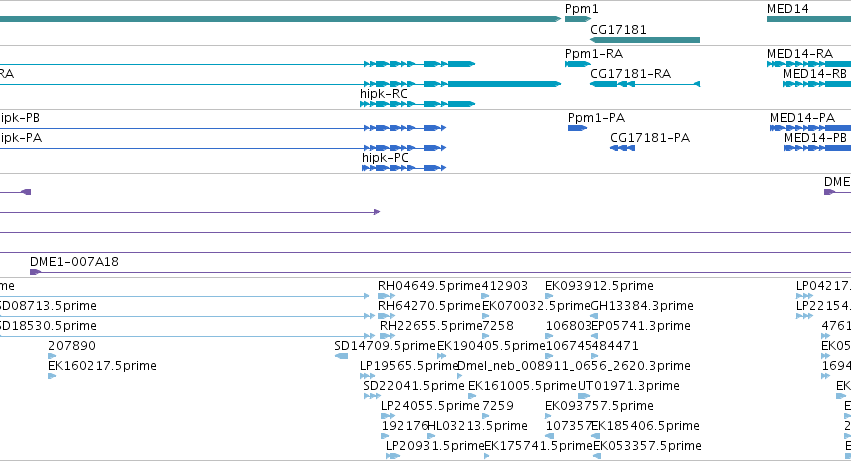
Task: Click the teal bar under CG17181 gene
Action: [645, 40]
